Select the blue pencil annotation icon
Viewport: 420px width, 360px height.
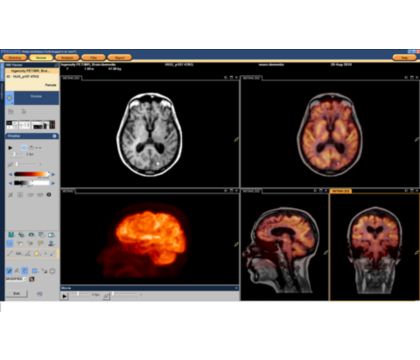(x=9, y=271)
